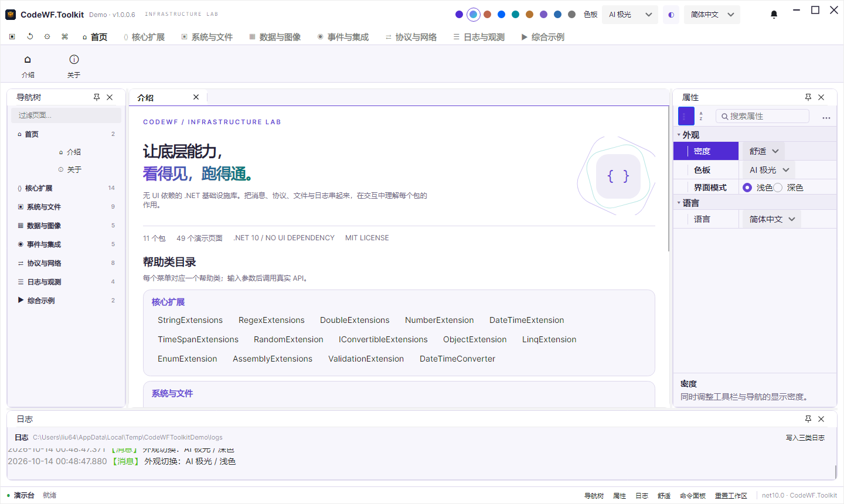Open the 语言 dropdown in the properties grid
844x504 pixels.
click(772, 219)
